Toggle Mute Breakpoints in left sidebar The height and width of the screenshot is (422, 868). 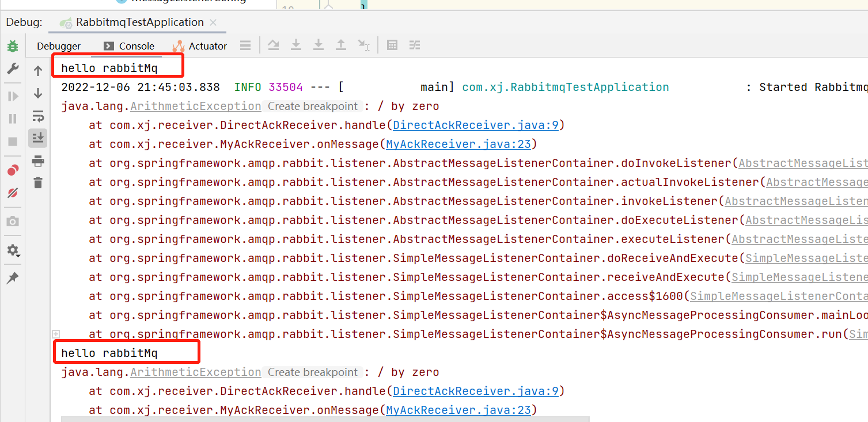[x=12, y=193]
